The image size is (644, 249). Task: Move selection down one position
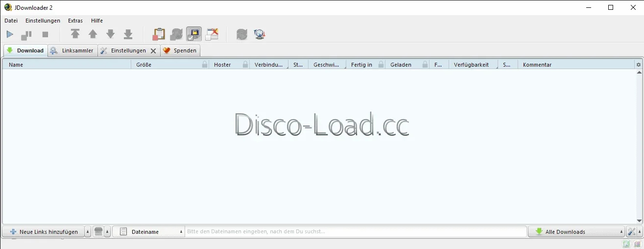[x=111, y=34]
